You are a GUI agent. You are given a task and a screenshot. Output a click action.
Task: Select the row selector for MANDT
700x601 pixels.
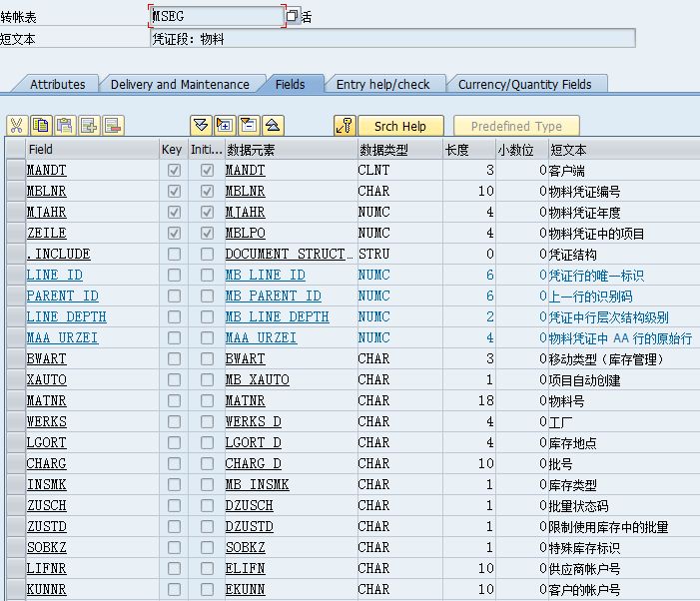point(16,170)
